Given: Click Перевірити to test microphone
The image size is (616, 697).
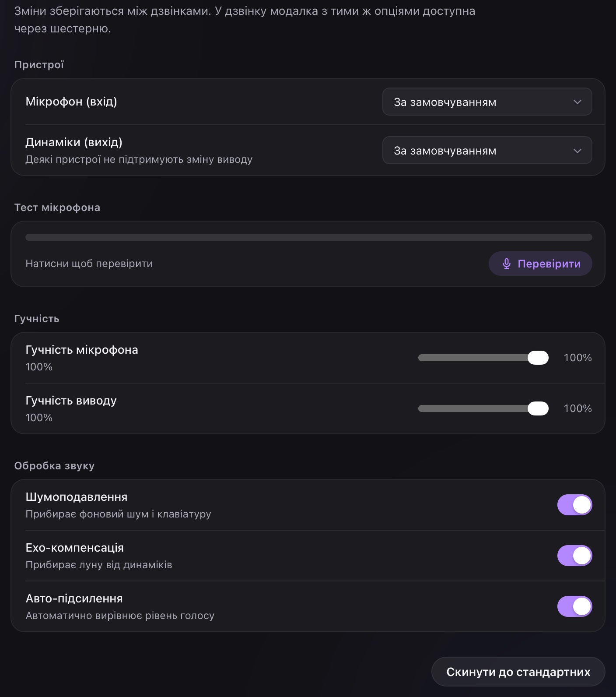Looking at the screenshot, I should (540, 264).
